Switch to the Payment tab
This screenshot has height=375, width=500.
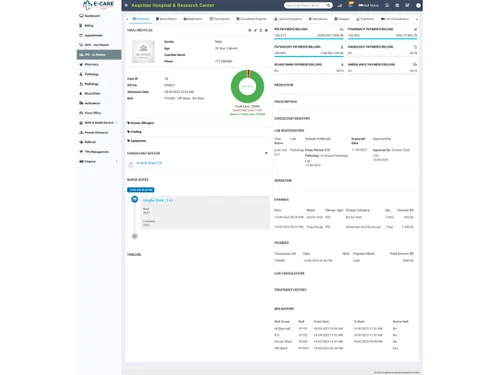pos(365,19)
